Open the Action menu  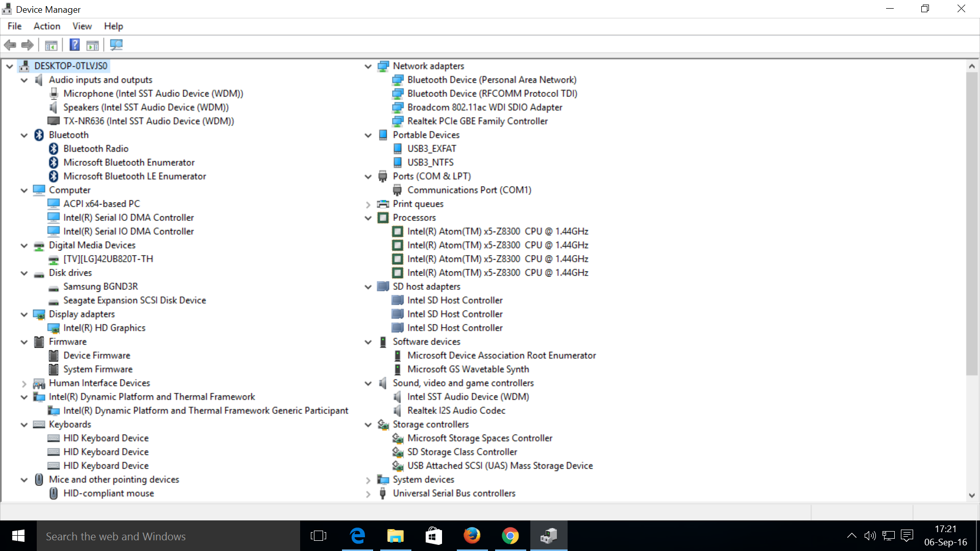pyautogui.click(x=47, y=26)
